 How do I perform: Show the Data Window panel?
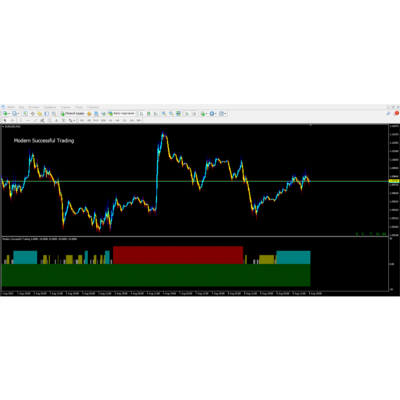(32, 113)
